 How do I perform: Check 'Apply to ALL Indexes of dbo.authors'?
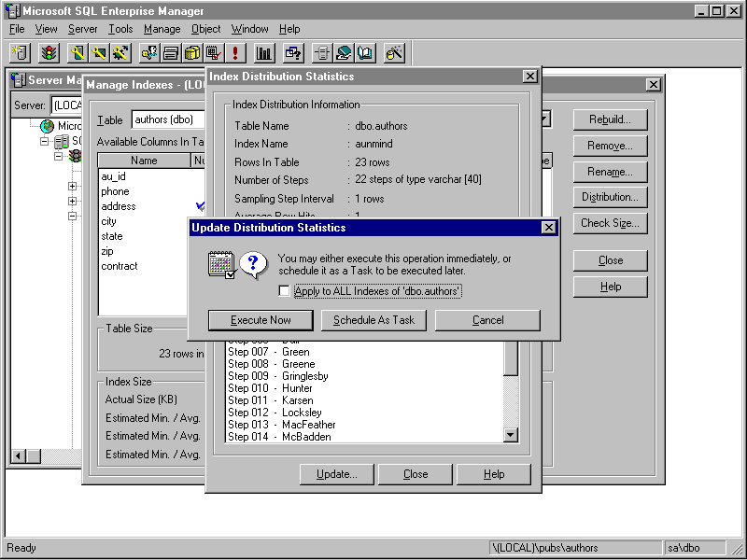284,291
